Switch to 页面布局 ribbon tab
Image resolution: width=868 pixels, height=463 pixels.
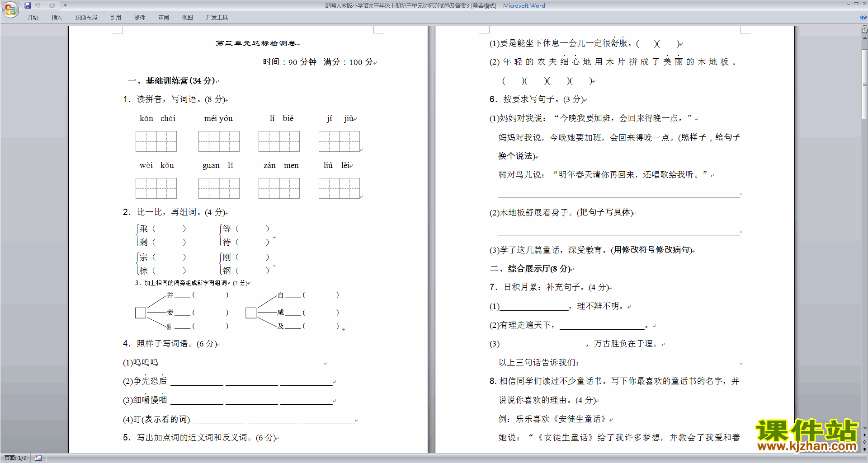[x=86, y=17]
